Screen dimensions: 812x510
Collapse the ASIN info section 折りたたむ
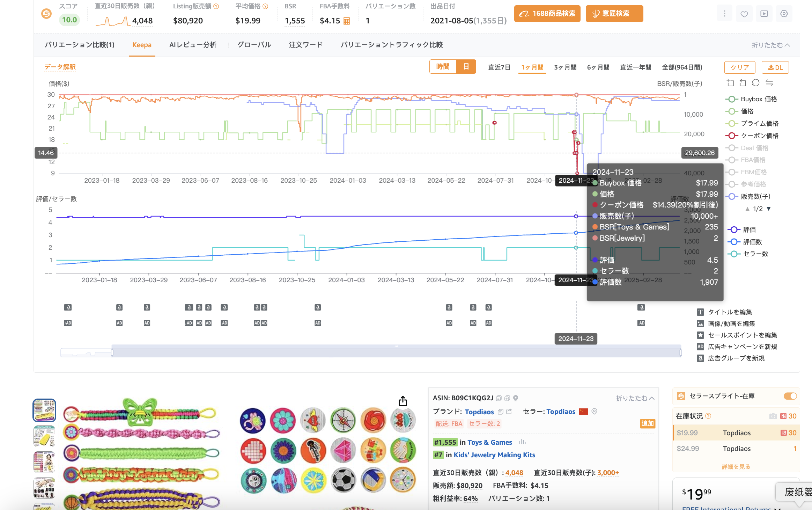[635, 399]
